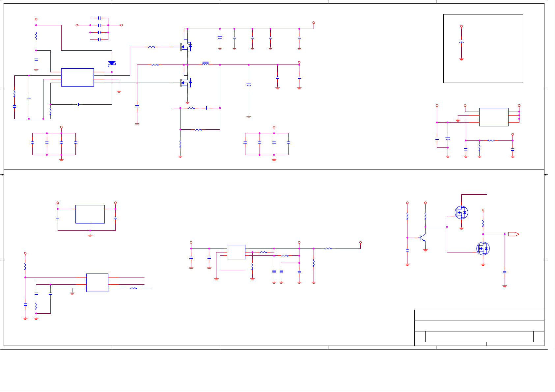Select the three-terminal regulator box with center ground
This screenshot has width=555, height=392.
[90, 214]
